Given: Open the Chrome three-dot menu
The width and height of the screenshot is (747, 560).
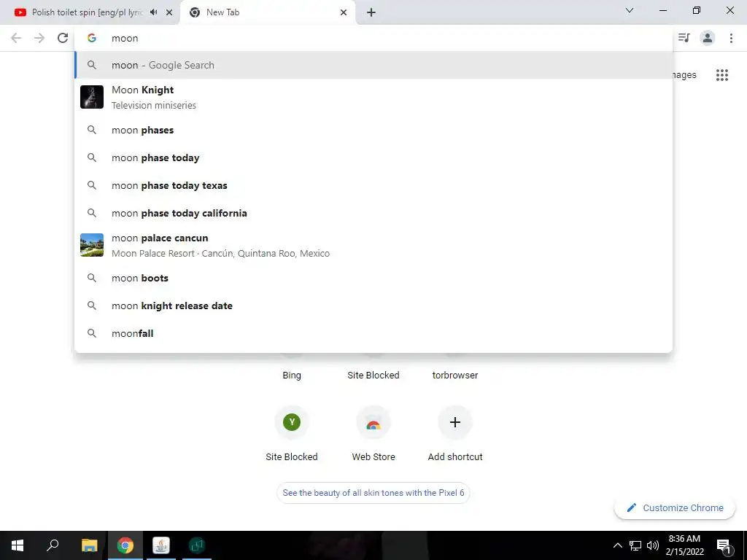Looking at the screenshot, I should [x=731, y=38].
